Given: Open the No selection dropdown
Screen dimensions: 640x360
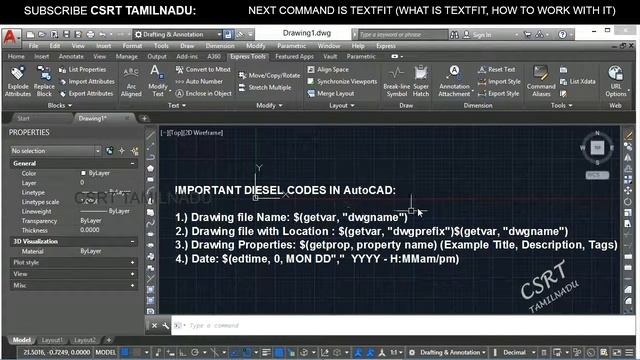Looking at the screenshot, I should point(56,151).
